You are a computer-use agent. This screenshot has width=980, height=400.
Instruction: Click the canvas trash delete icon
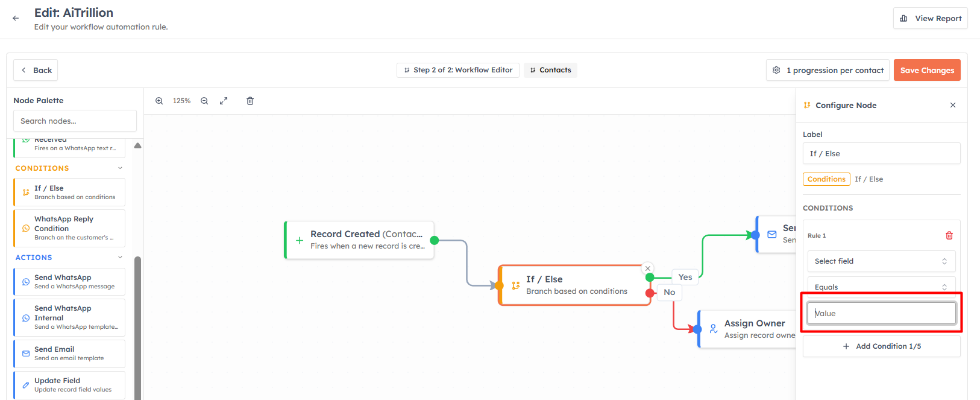point(250,101)
